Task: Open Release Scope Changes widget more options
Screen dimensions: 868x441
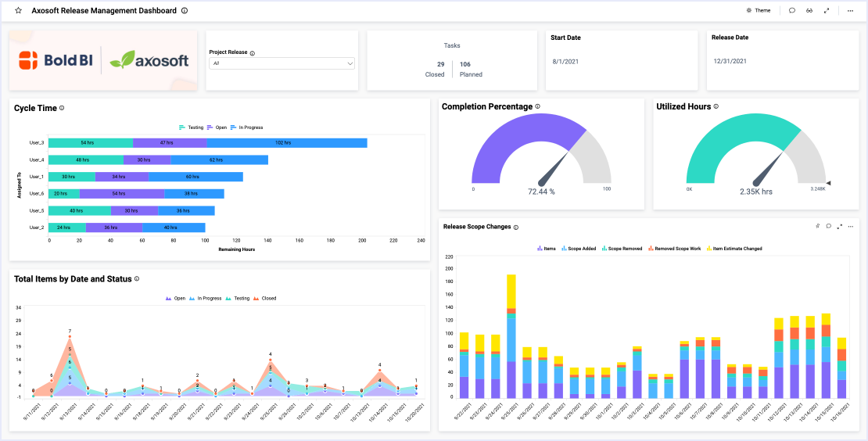Action: pyautogui.click(x=850, y=226)
